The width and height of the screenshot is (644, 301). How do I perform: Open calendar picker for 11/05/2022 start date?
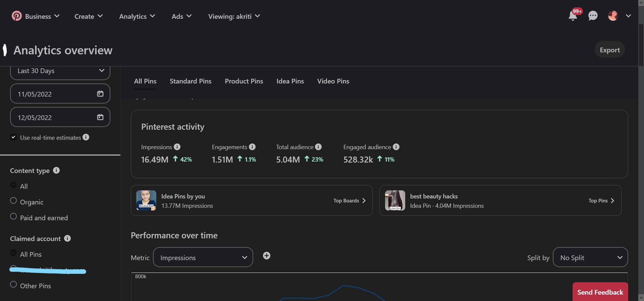(100, 94)
